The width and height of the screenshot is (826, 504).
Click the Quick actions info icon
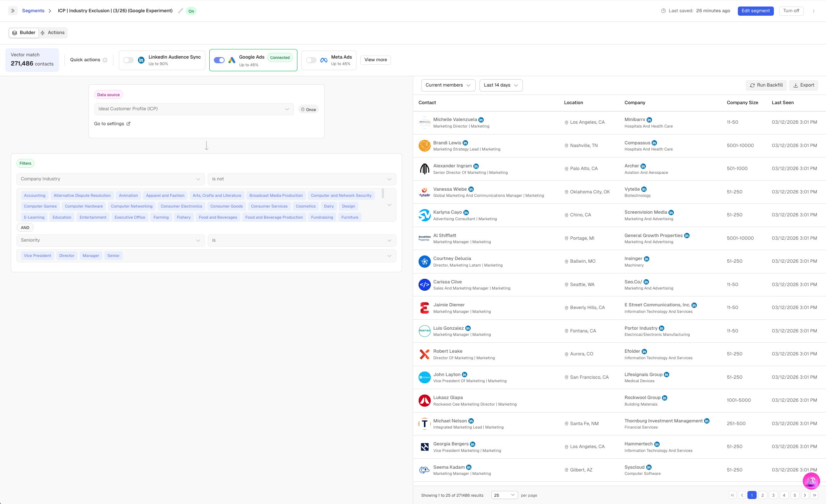105,60
